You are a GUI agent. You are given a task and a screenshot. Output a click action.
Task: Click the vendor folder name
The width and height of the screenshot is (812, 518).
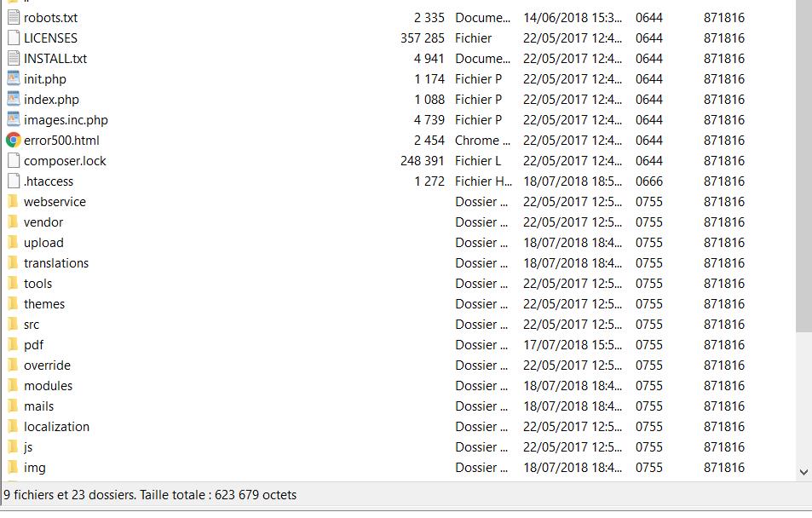point(43,222)
